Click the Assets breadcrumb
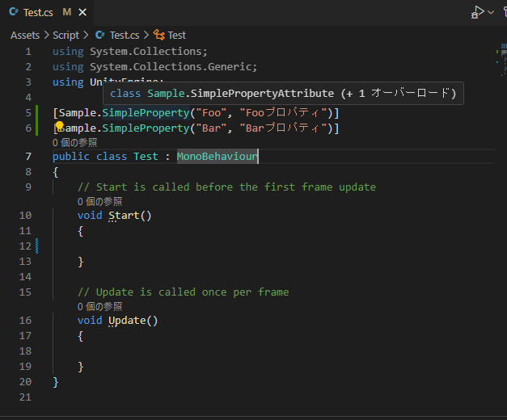Image resolution: width=507 pixels, height=420 pixels. click(25, 35)
